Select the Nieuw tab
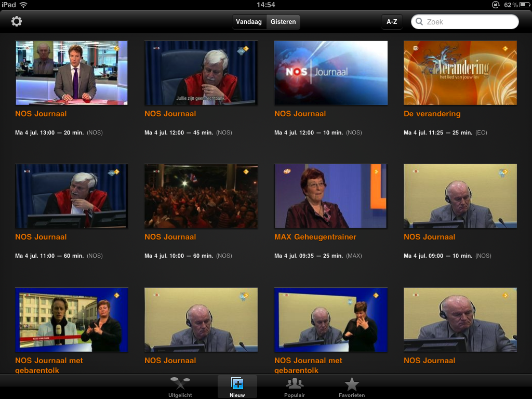The image size is (532, 399). pyautogui.click(x=237, y=387)
